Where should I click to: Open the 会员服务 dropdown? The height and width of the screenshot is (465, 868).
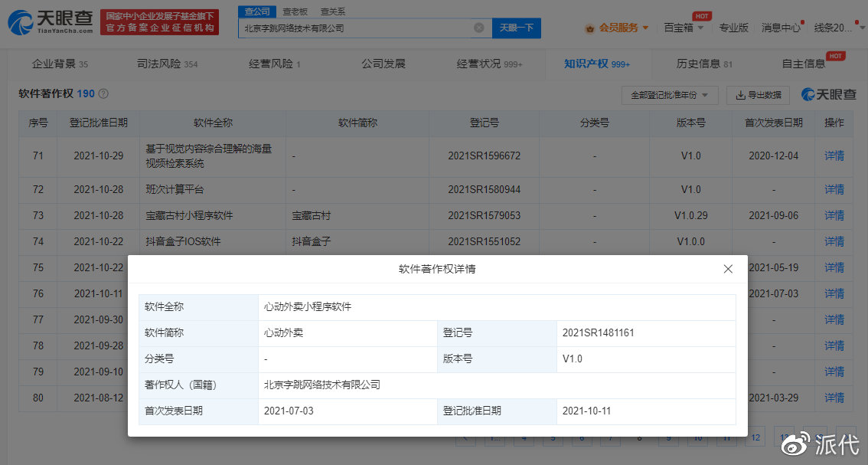[617, 28]
